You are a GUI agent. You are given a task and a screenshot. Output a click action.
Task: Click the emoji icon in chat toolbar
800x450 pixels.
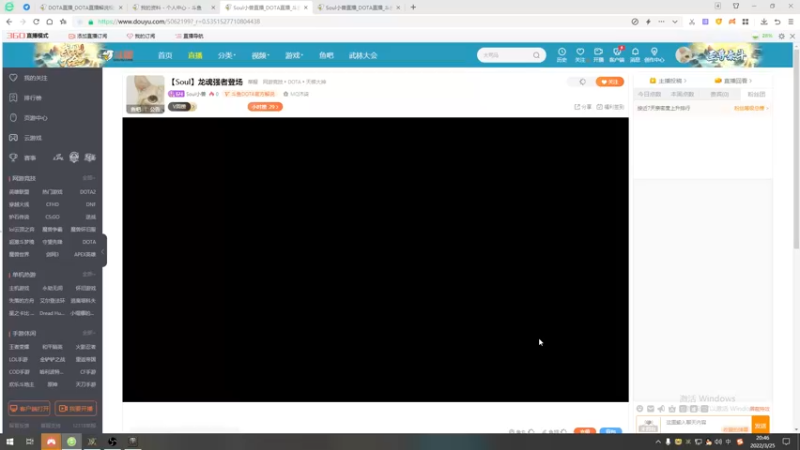tap(640, 409)
